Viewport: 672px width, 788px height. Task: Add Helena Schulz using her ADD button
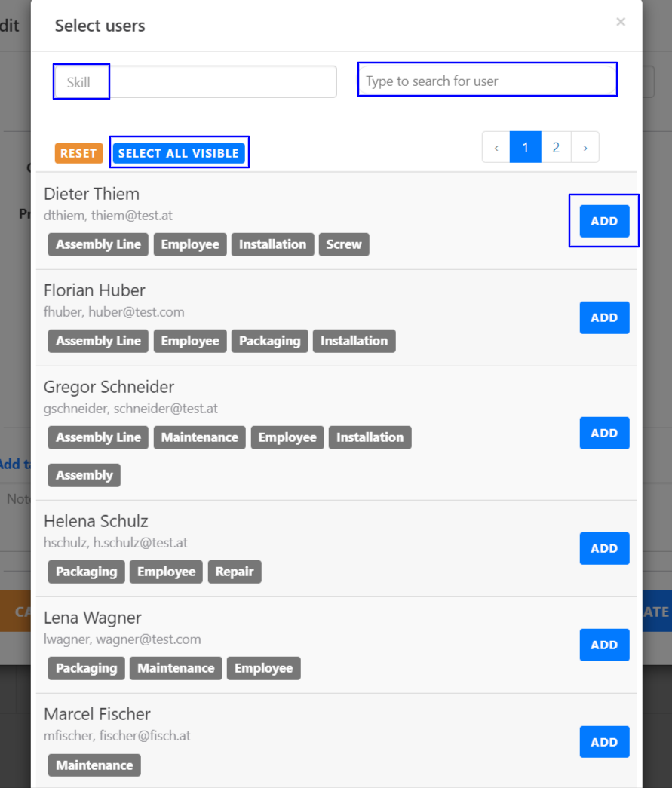[x=604, y=548]
